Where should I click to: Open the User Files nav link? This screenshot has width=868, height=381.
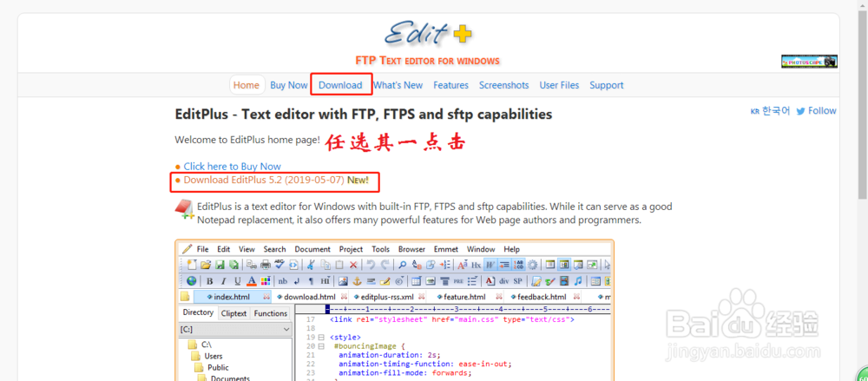559,85
